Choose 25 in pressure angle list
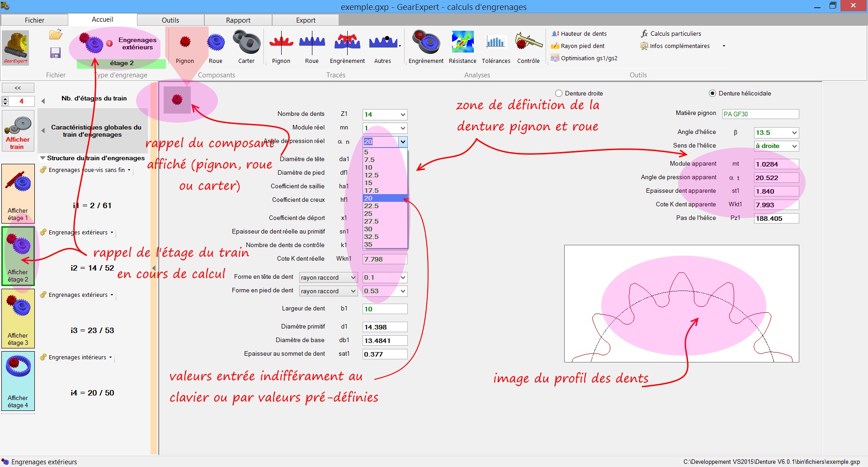The image size is (868, 467). coord(385,214)
